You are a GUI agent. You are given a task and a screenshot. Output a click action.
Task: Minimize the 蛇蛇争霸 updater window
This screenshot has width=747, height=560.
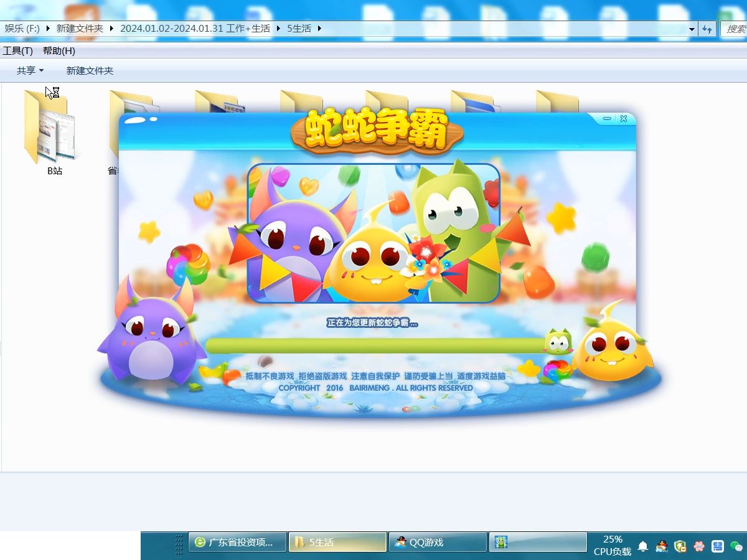[x=608, y=118]
